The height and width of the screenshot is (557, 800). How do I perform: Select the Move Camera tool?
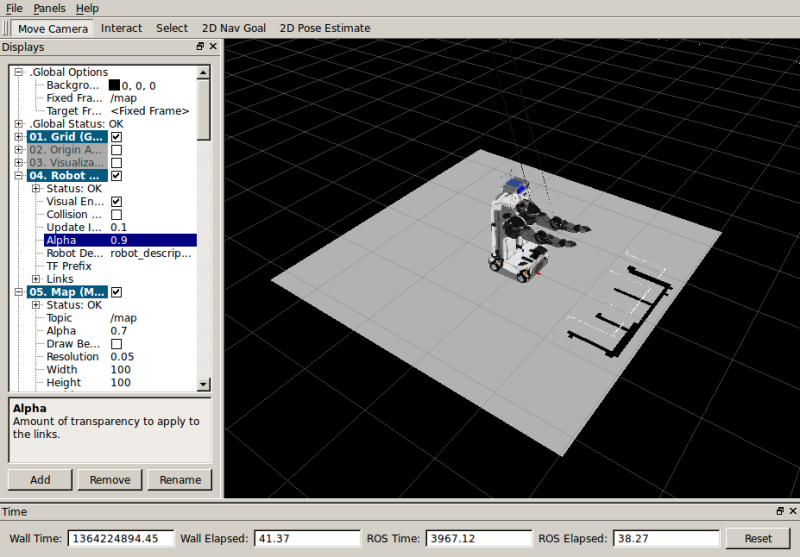53,28
